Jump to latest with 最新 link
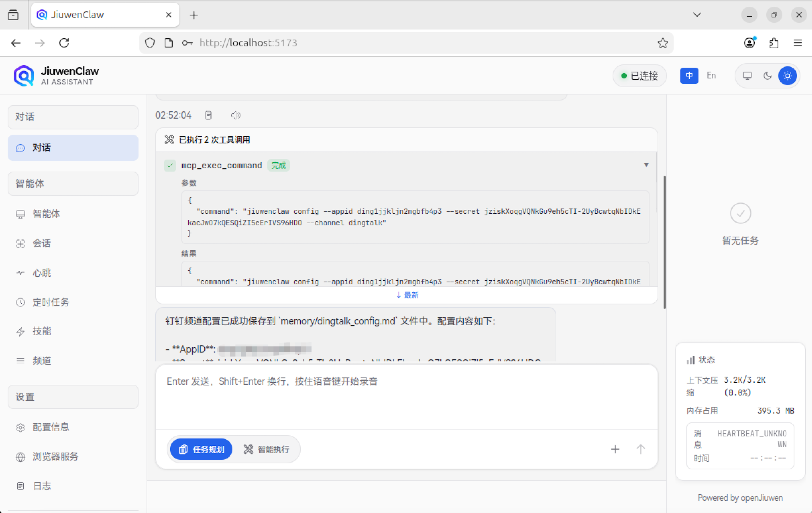Screen dimensions: 812x513 (x=407, y=295)
